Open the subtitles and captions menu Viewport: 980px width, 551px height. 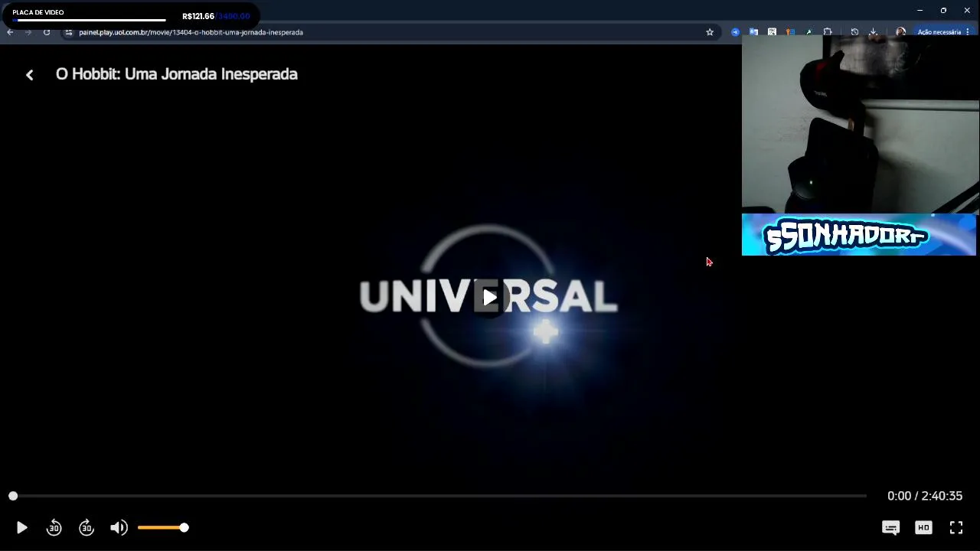click(x=890, y=527)
